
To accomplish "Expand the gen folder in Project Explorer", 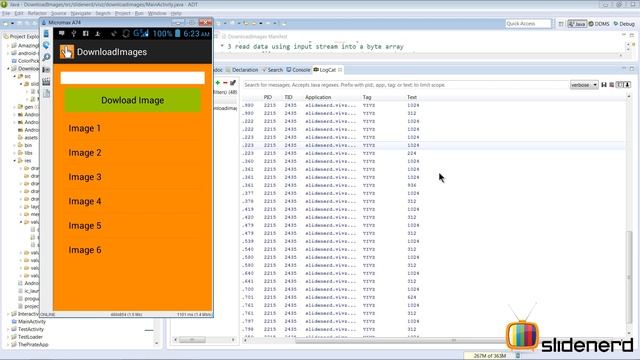I will [14, 107].
